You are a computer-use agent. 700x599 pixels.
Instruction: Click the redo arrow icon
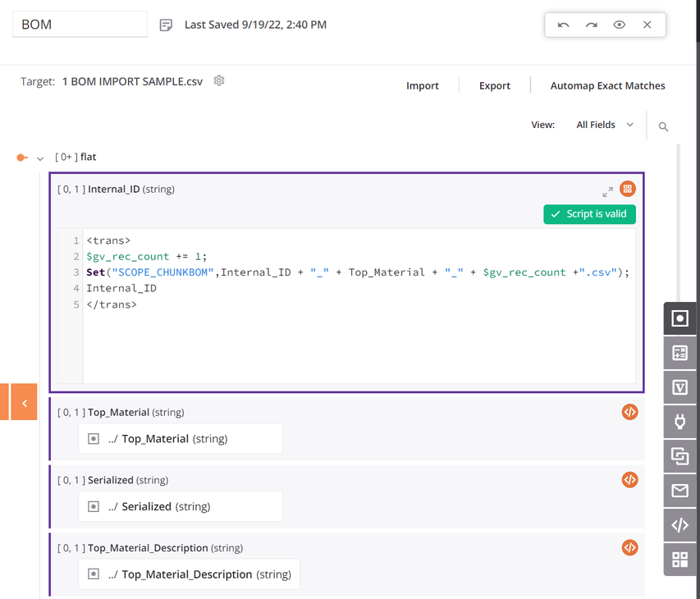pyautogui.click(x=591, y=25)
